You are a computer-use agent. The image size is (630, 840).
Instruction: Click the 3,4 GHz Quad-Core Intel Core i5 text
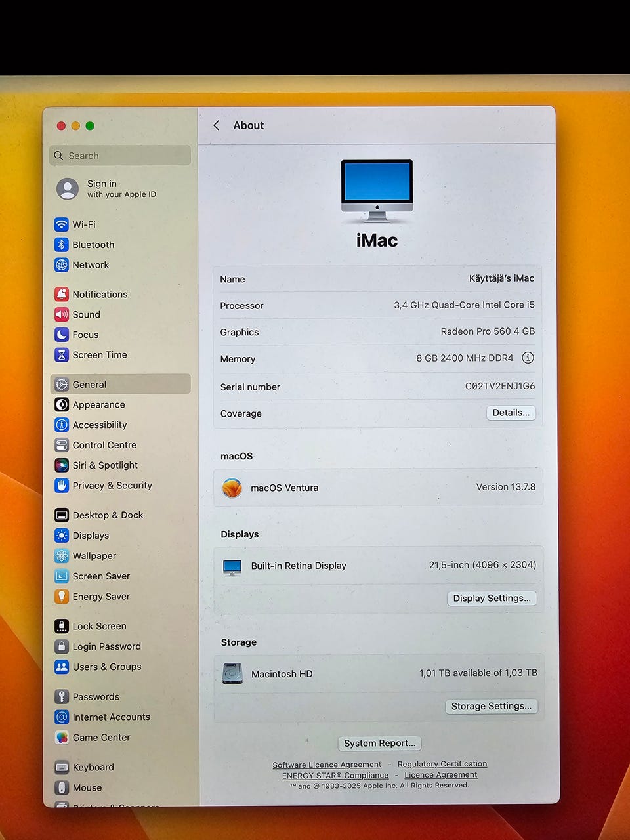click(464, 305)
